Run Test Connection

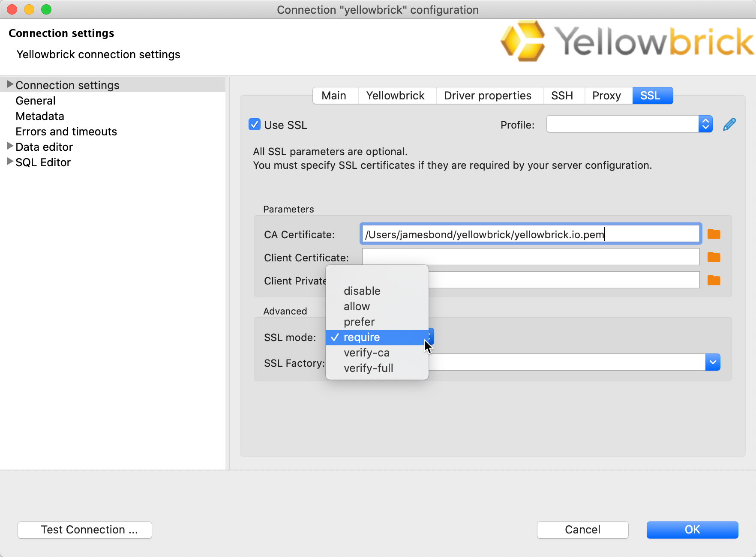coord(84,530)
